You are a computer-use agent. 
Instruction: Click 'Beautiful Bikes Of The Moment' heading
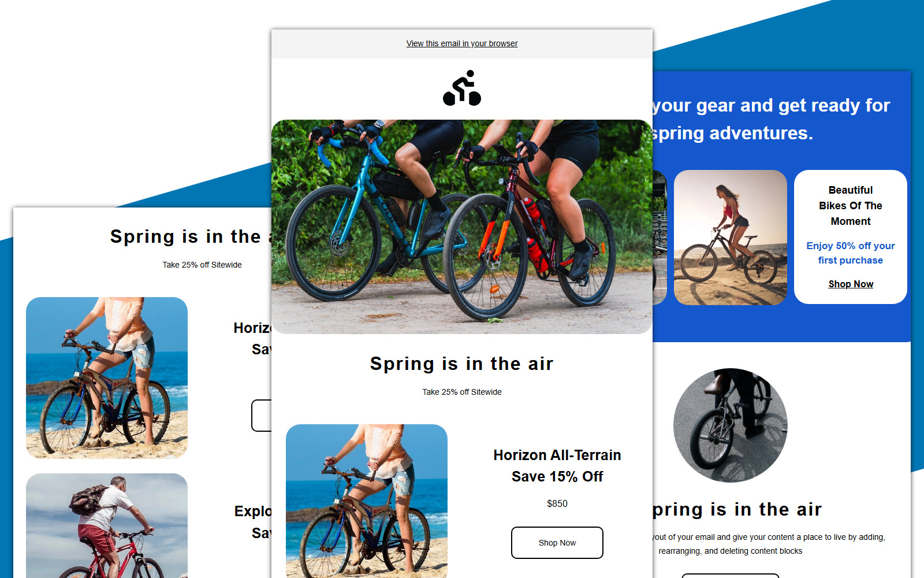(851, 206)
